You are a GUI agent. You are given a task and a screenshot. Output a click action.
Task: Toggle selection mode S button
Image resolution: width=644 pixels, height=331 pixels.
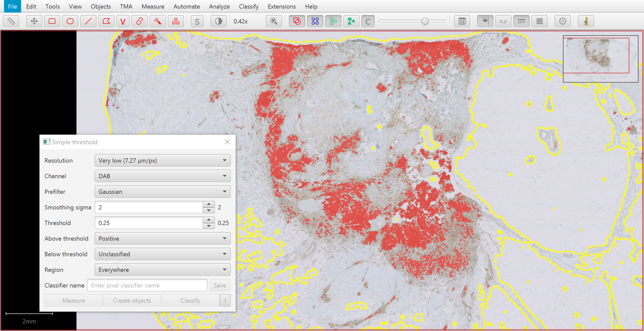(197, 21)
